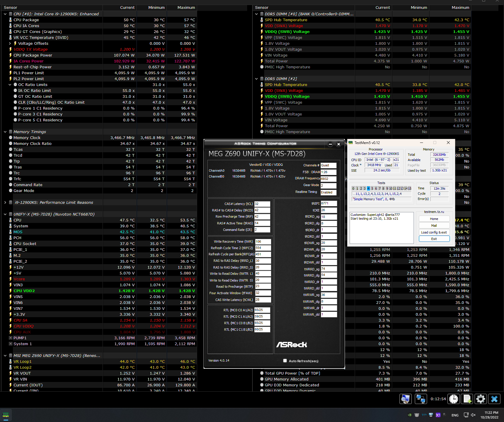The height and width of the screenshot is (422, 504).
Task: Click the tREFI value field
Action: click(x=329, y=203)
